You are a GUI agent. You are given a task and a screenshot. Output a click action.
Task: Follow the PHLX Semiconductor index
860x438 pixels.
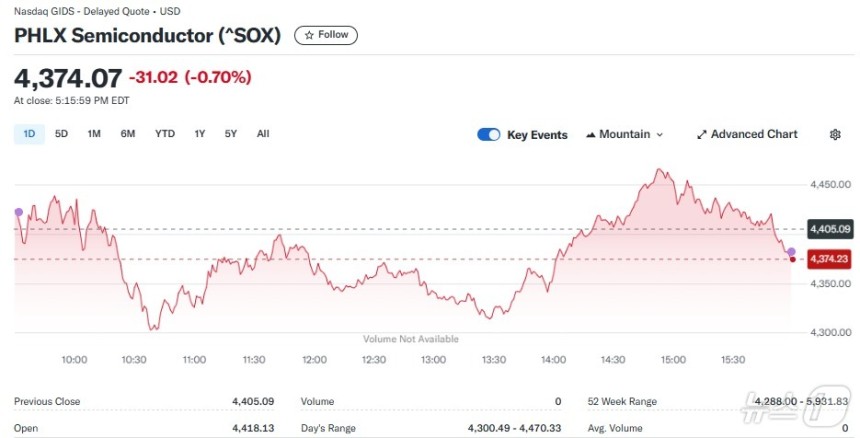(x=326, y=35)
